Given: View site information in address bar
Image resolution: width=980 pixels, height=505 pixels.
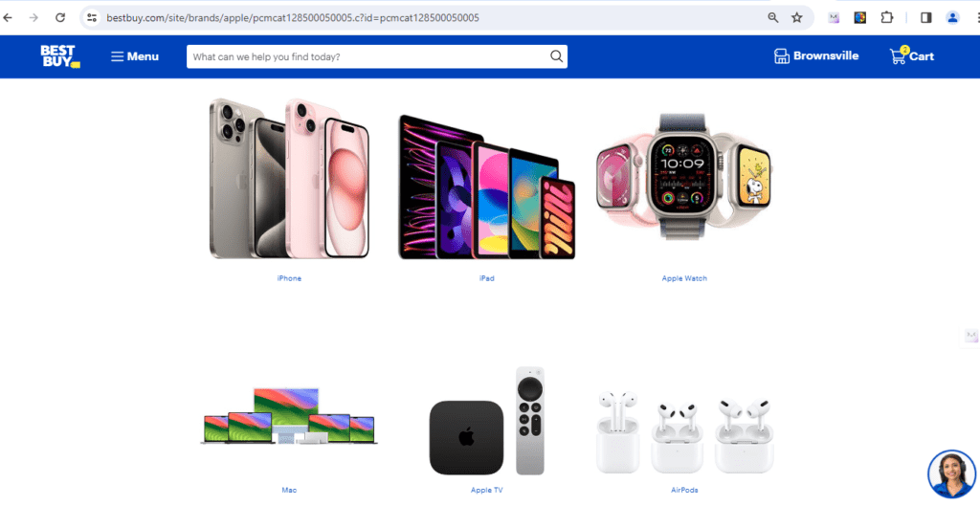Looking at the screenshot, I should pos(92,17).
